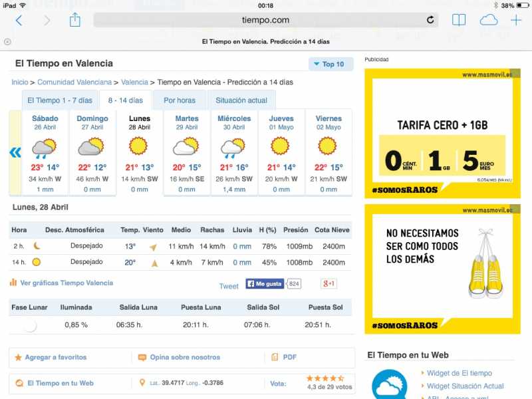Viewport: 532px width, 399px height.
Task: Open the Safari share sheet icon
Action: tap(74, 20)
